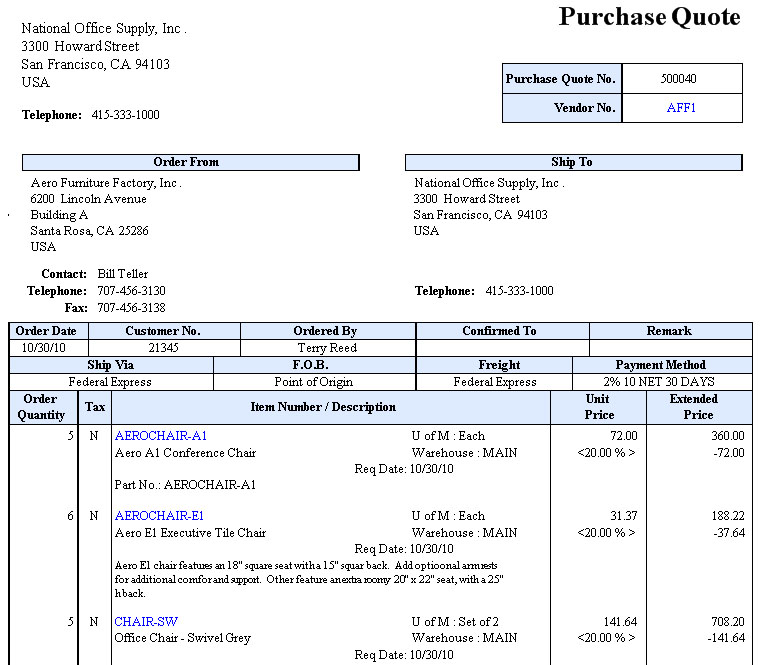Viewport: 764px width, 665px height.
Task: Click the empty Remark cell
Action: [669, 348]
